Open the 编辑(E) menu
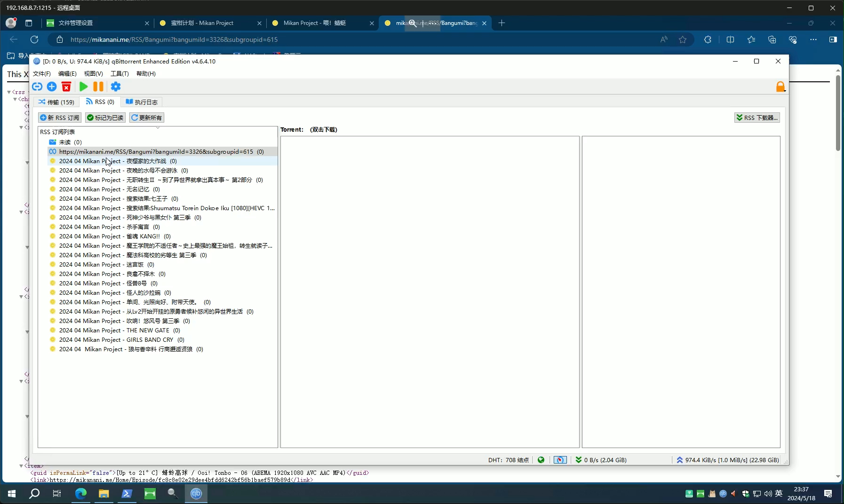Image resolution: width=844 pixels, height=504 pixels. point(67,73)
